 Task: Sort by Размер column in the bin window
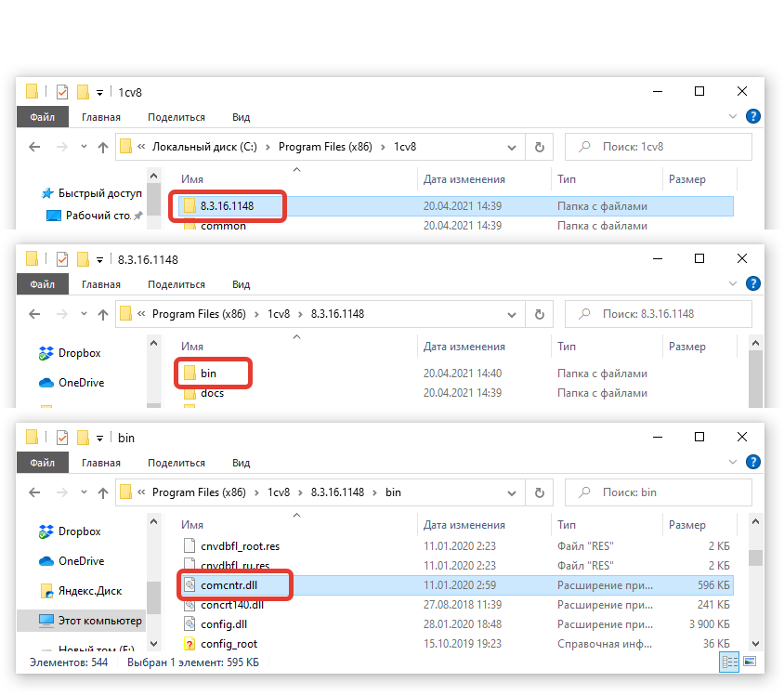(x=686, y=525)
